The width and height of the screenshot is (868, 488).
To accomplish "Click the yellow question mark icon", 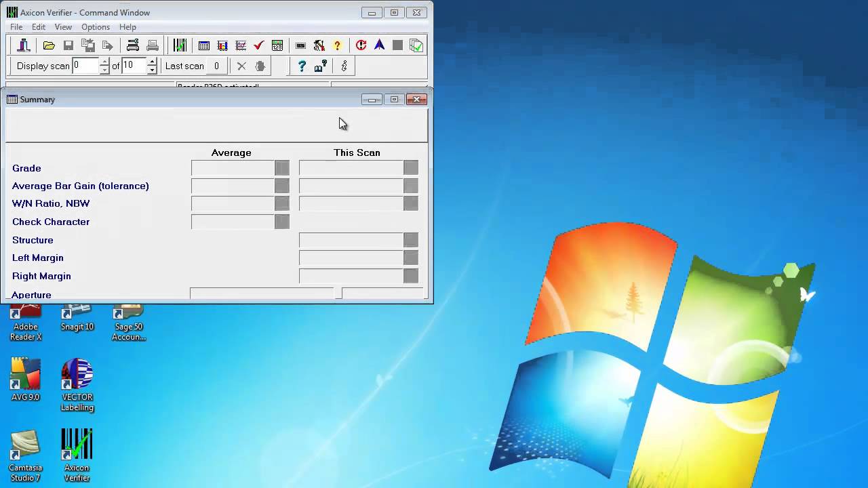I will click(337, 45).
